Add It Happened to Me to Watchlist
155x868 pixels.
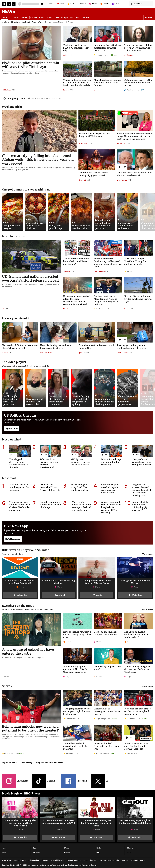[97, 595]
